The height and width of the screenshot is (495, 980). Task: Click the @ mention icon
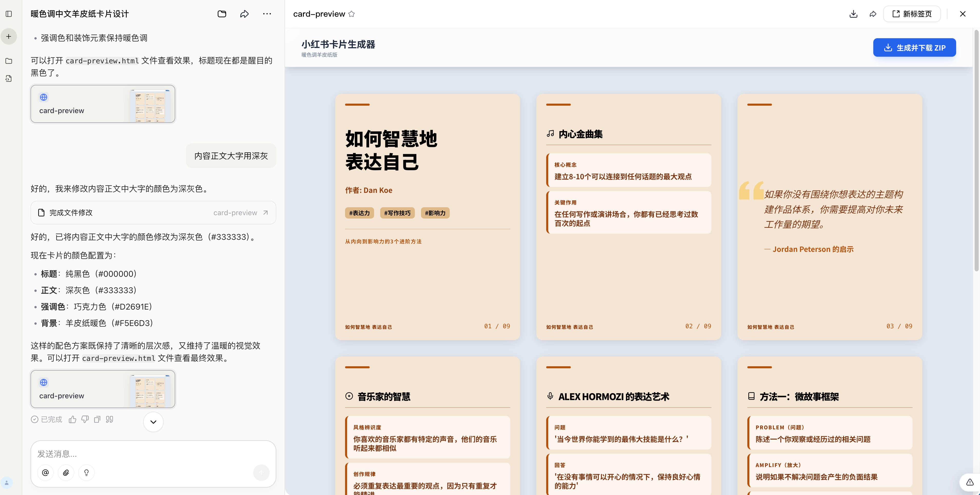click(x=45, y=472)
